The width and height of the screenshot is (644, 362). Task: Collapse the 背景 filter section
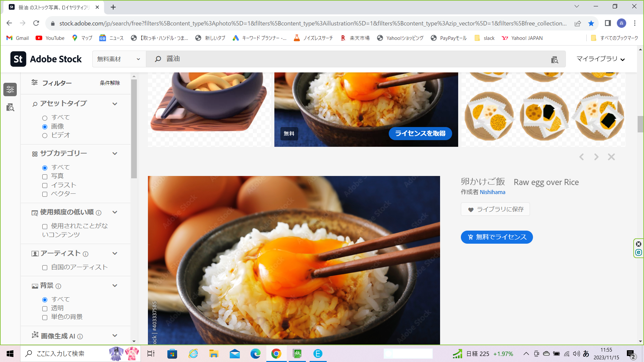point(115,286)
